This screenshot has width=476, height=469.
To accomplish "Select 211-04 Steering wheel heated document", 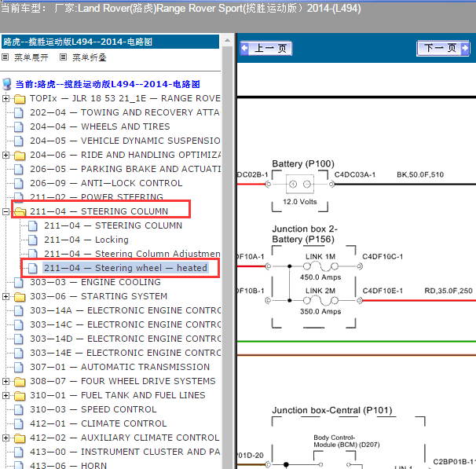I will pos(126,268).
